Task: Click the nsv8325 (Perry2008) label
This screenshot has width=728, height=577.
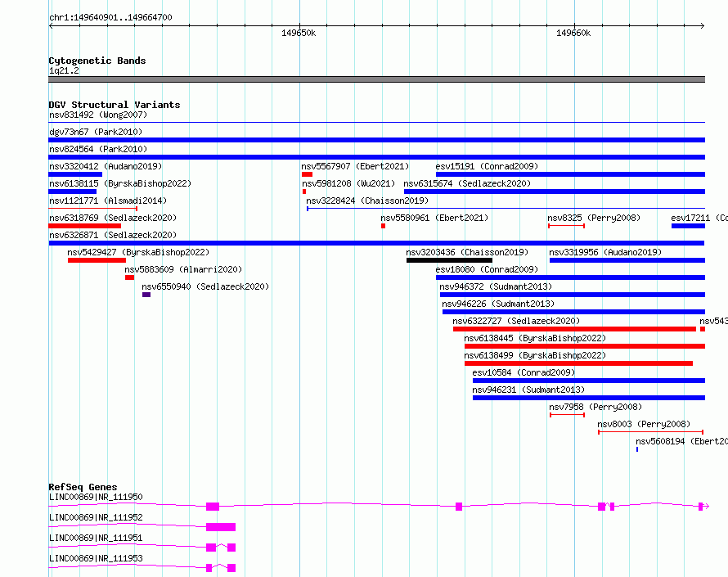Action: click(x=594, y=218)
